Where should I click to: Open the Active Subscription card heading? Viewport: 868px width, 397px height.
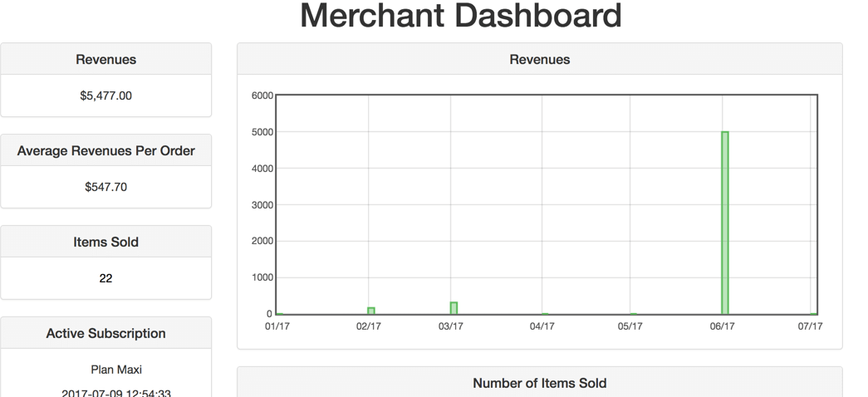coord(105,334)
